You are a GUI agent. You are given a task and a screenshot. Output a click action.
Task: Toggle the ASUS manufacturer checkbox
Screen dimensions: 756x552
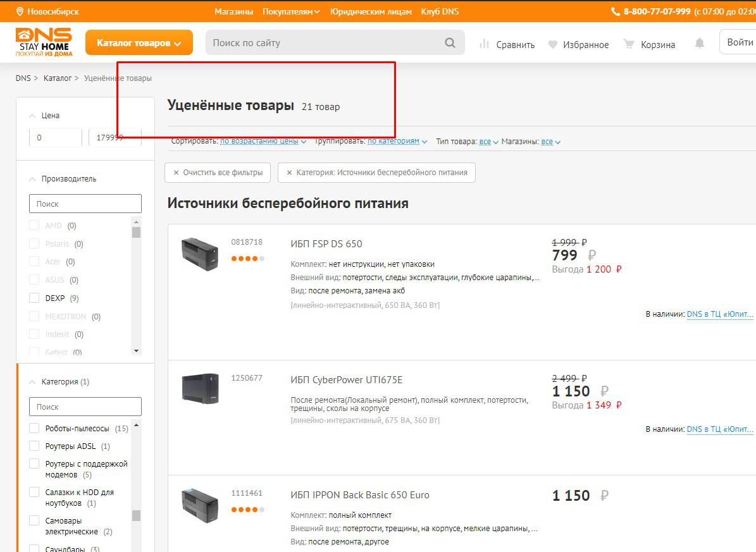[34, 279]
